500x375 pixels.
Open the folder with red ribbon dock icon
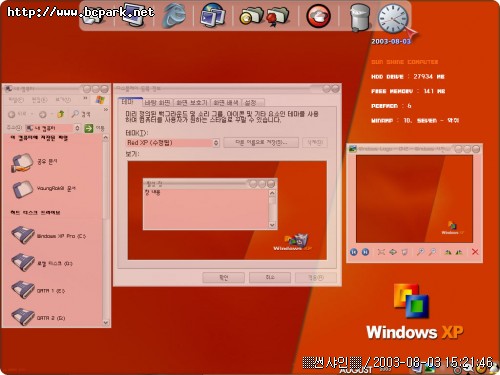tap(277, 15)
